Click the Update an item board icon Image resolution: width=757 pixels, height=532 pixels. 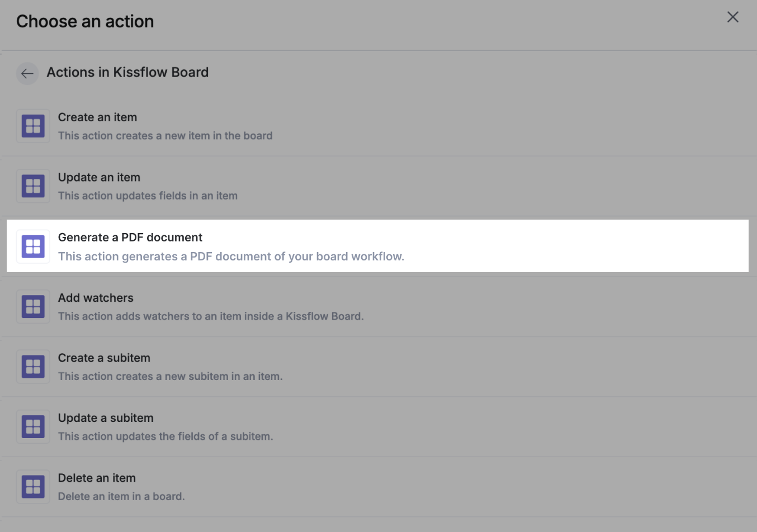tap(33, 186)
